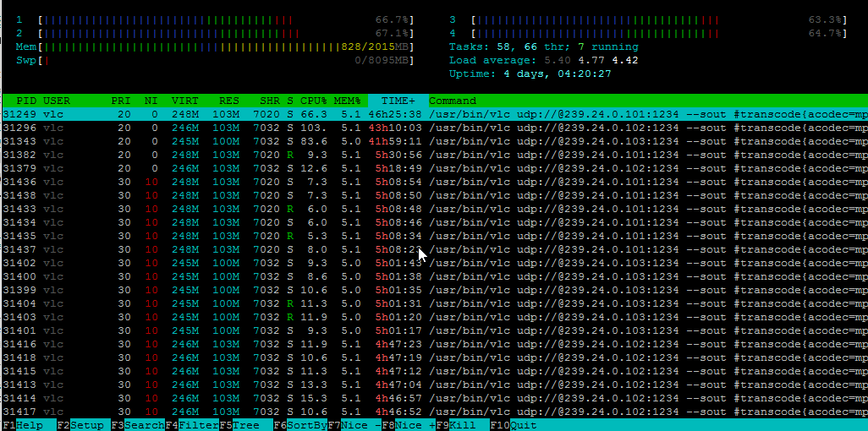868x431 pixels.
Task: Sort by USER column header
Action: pos(57,101)
